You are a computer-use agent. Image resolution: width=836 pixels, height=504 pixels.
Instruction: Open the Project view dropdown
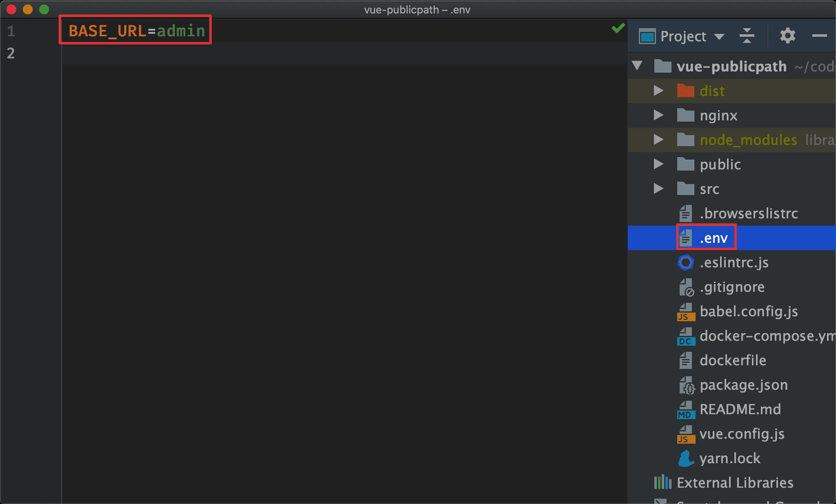[x=719, y=37]
